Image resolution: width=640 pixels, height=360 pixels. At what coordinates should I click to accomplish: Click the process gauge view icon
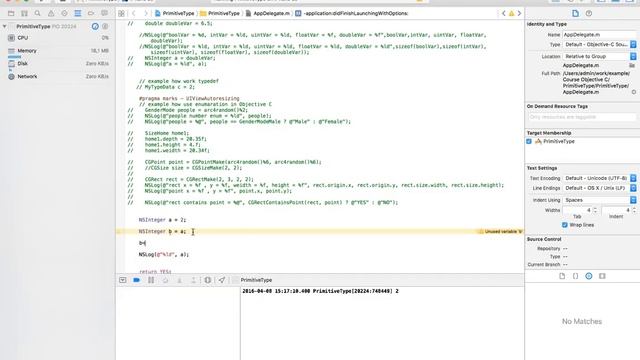click(x=95, y=26)
